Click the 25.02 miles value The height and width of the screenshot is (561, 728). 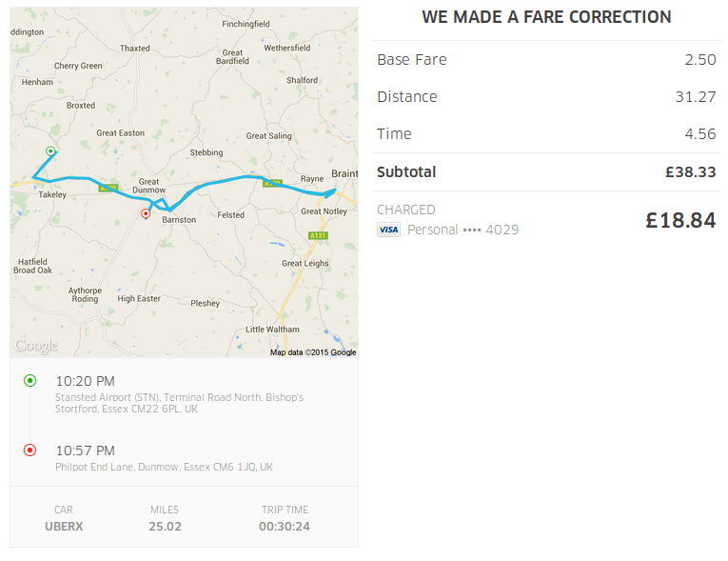click(165, 527)
